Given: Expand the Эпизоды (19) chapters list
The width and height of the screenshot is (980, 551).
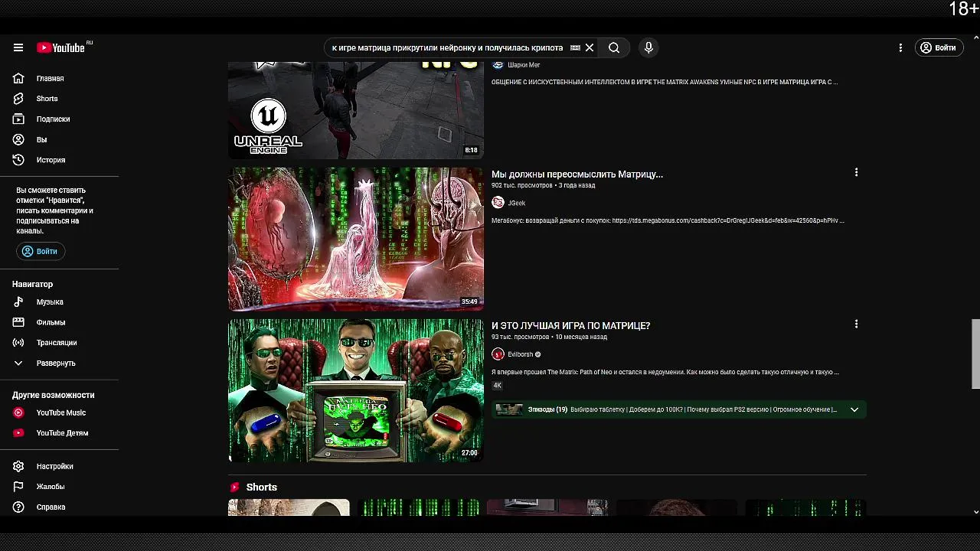Looking at the screenshot, I should tap(854, 409).
